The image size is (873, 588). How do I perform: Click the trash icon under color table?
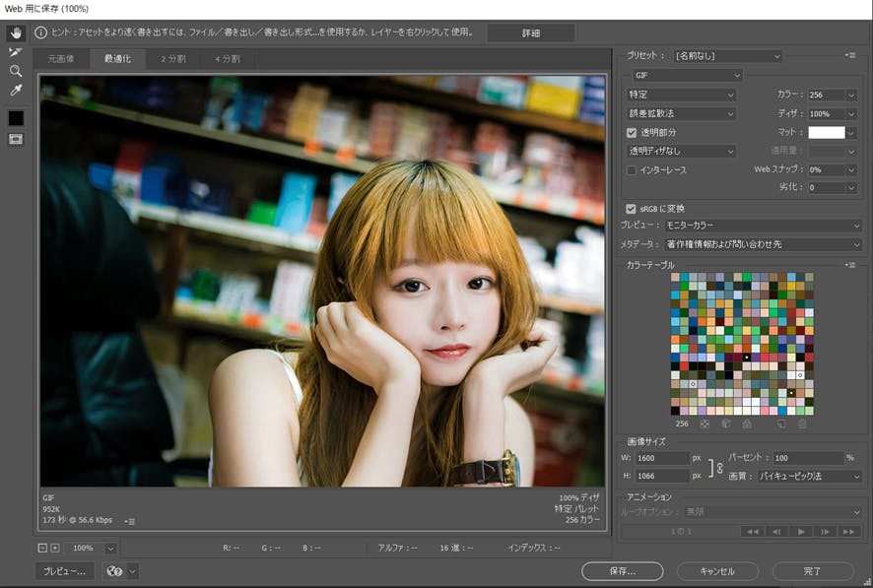(802, 424)
